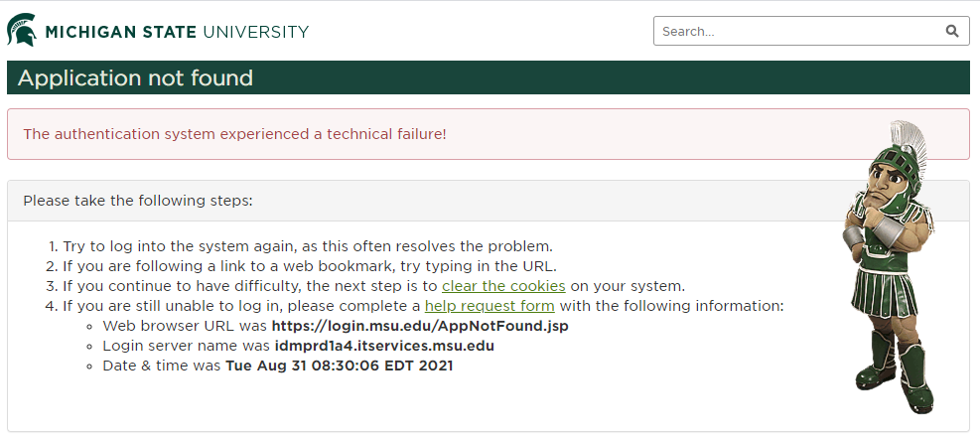Image resolution: width=980 pixels, height=442 pixels.
Task: Click the date and time stamp text
Action: (x=340, y=366)
